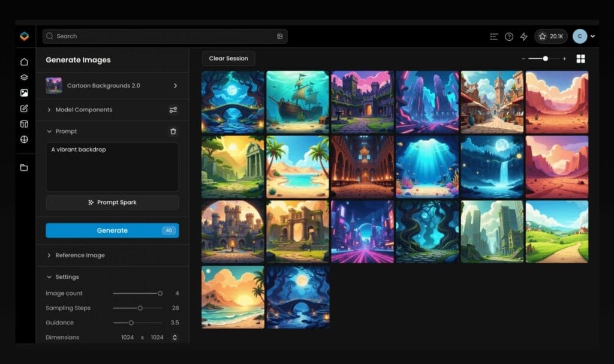Screen dimensions: 614x364
Task: Open the night waterfall moon thumbnail
Action: (492, 167)
